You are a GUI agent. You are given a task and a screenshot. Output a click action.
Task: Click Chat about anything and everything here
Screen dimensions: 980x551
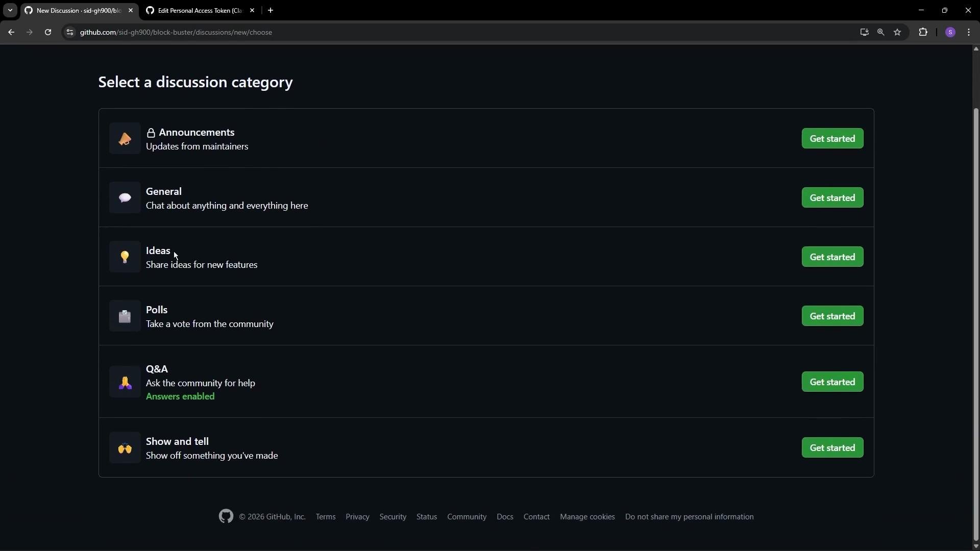(x=227, y=206)
